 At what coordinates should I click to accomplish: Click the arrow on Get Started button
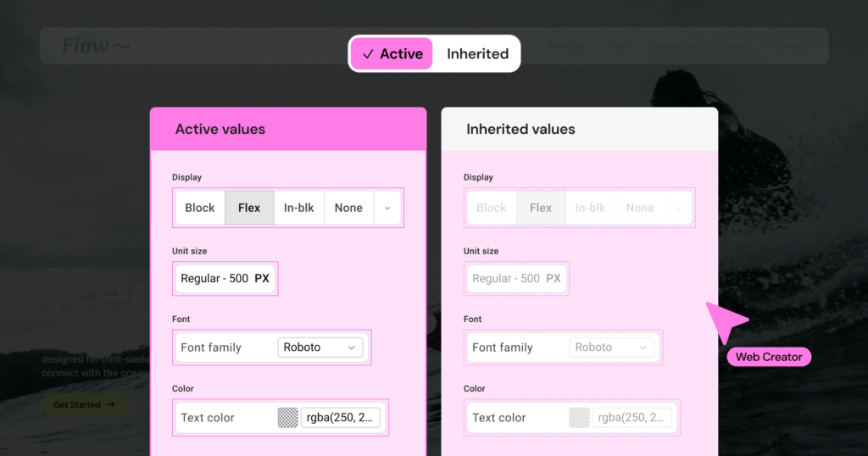tap(110, 405)
